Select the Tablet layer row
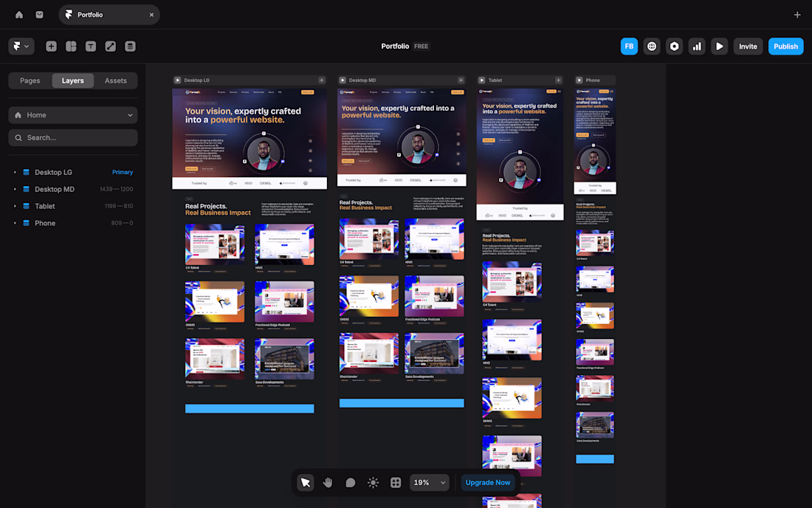Image resolution: width=812 pixels, height=508 pixels. click(x=73, y=206)
